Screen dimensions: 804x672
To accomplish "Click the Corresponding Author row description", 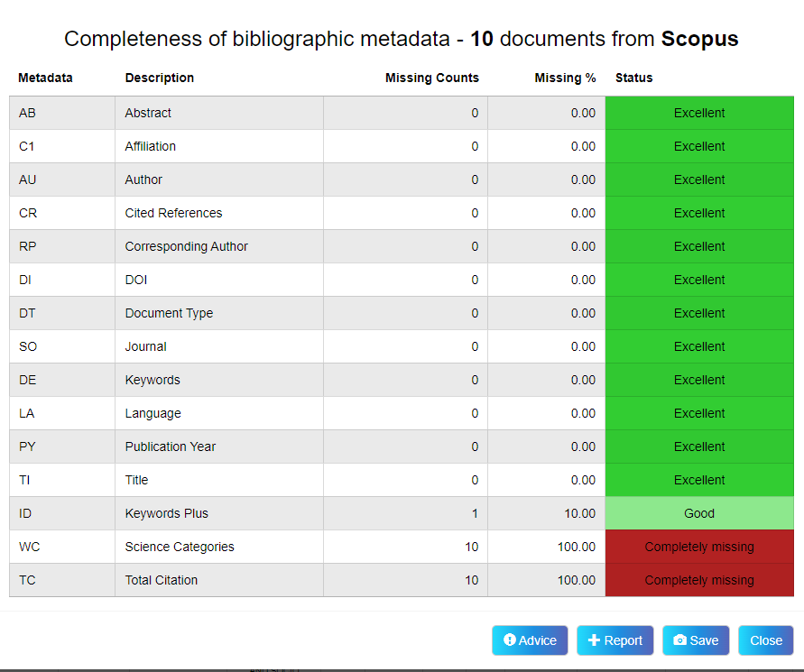I will [186, 246].
